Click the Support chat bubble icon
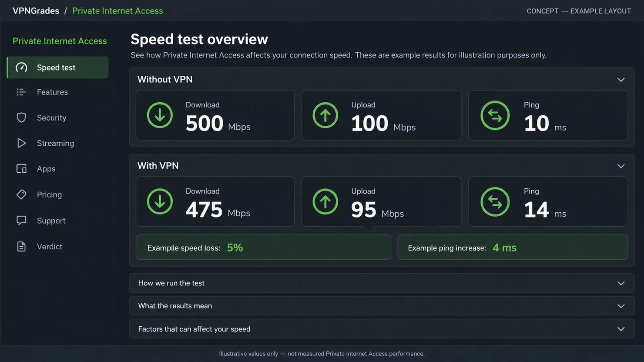Image resolution: width=644 pixels, height=362 pixels. click(x=21, y=221)
